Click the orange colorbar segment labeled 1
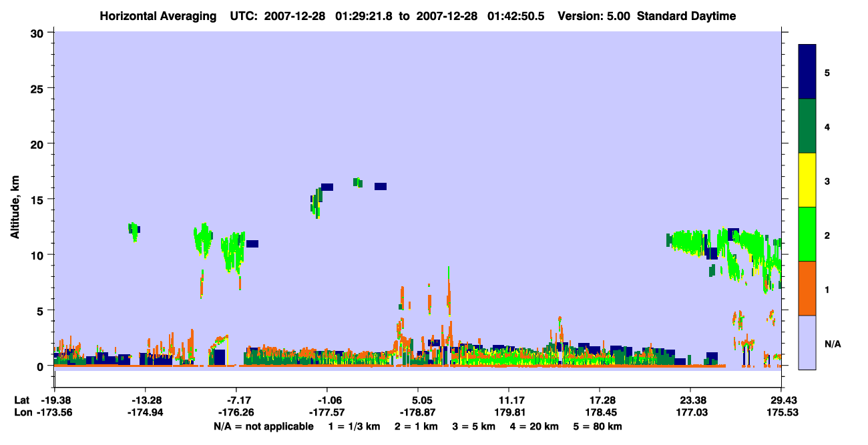868x445 pixels. pyautogui.click(x=807, y=288)
